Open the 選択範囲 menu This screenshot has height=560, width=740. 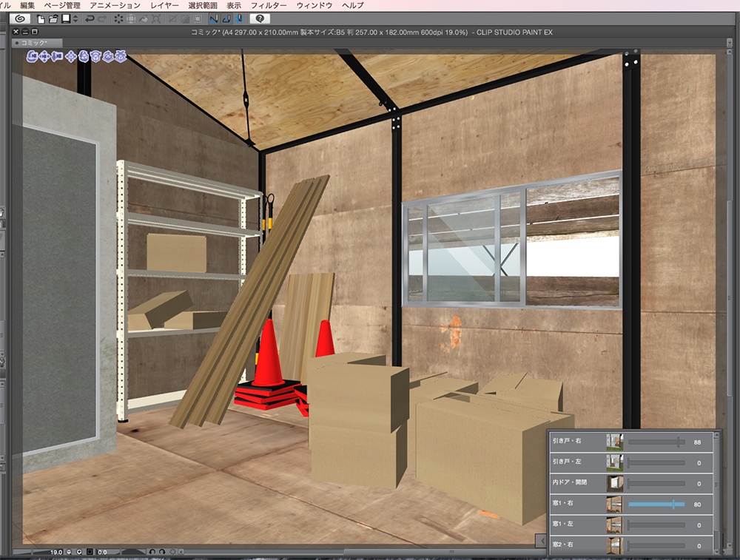point(203,5)
